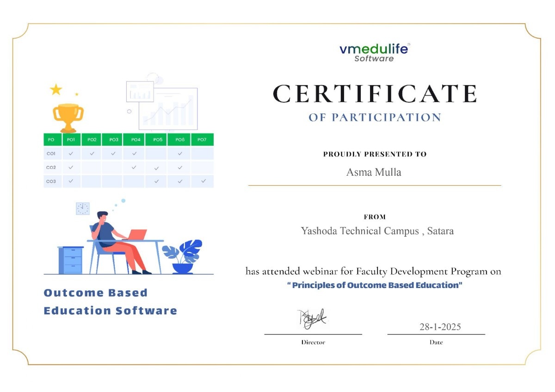
Task: Click the checkmark in CO3 row under PO7
Action: coord(203,181)
